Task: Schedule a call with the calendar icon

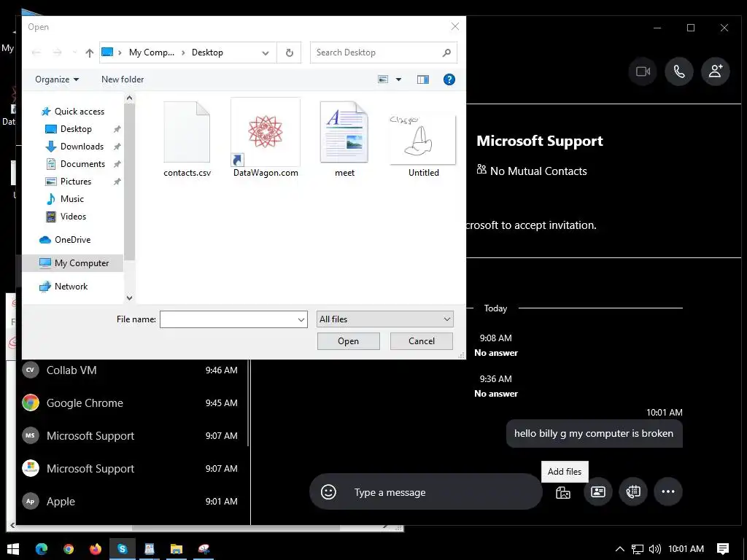Action: 632,491
